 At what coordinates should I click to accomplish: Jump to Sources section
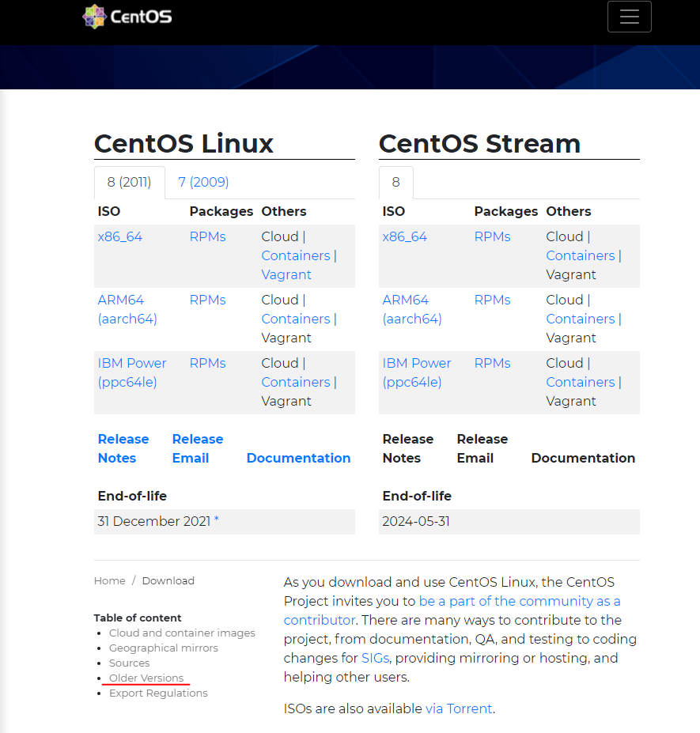click(129, 663)
